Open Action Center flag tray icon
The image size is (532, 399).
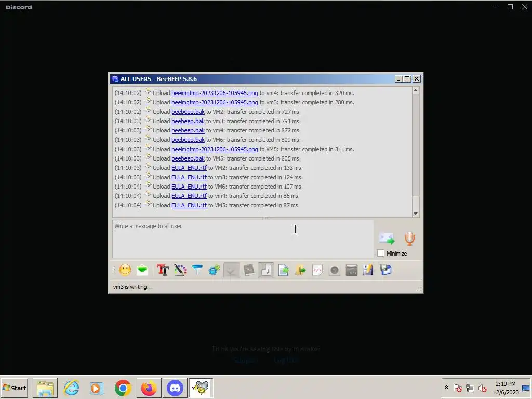457,388
